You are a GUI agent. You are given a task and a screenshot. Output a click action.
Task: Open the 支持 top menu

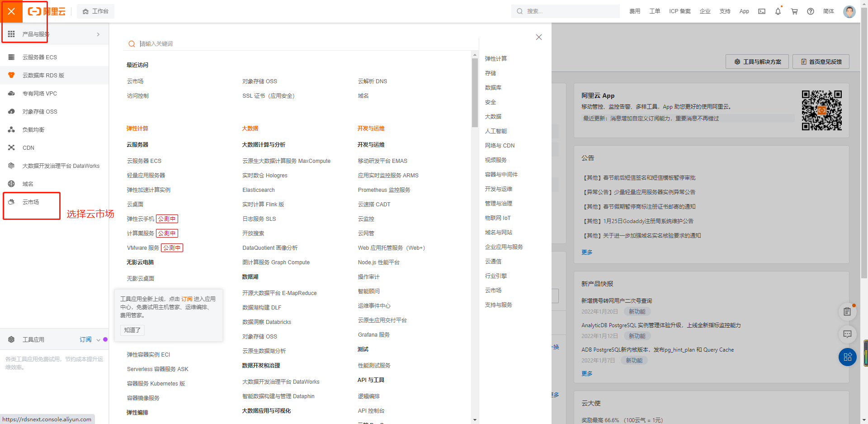click(725, 11)
